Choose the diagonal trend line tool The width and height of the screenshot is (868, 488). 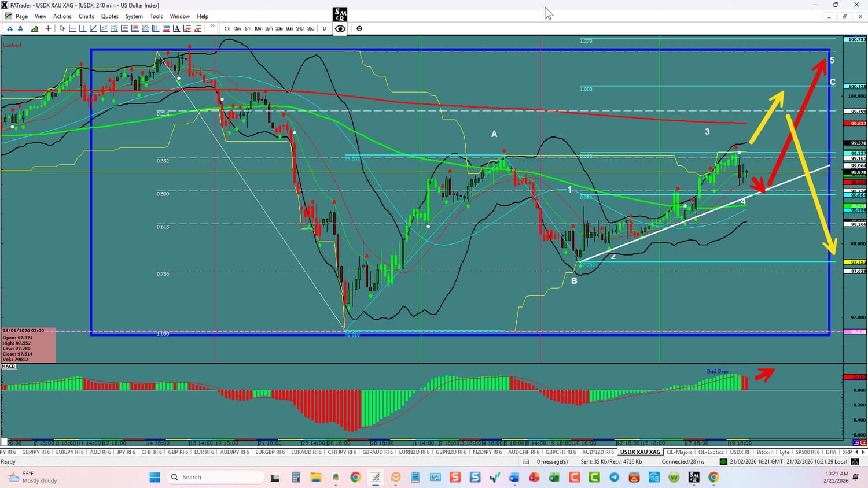[x=93, y=28]
